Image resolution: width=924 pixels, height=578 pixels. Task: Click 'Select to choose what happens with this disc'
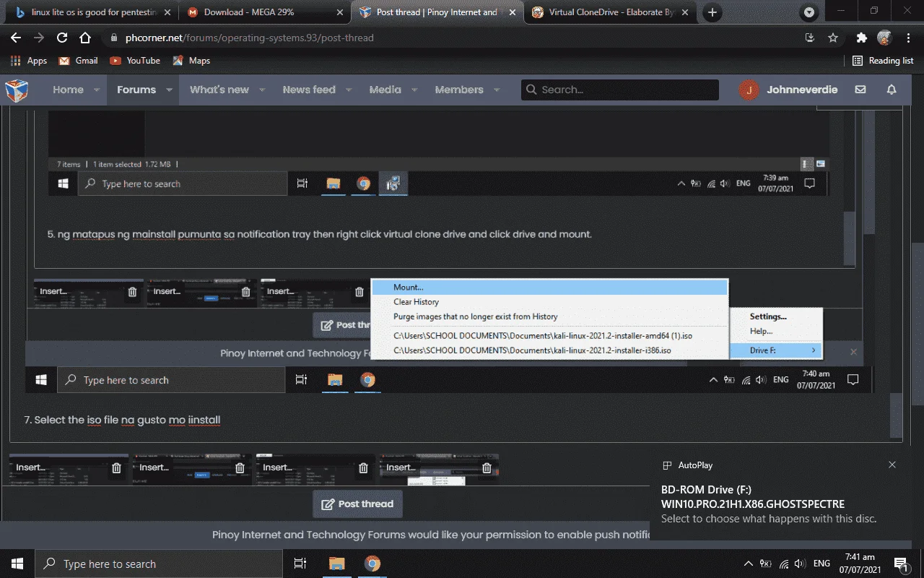[x=769, y=519]
